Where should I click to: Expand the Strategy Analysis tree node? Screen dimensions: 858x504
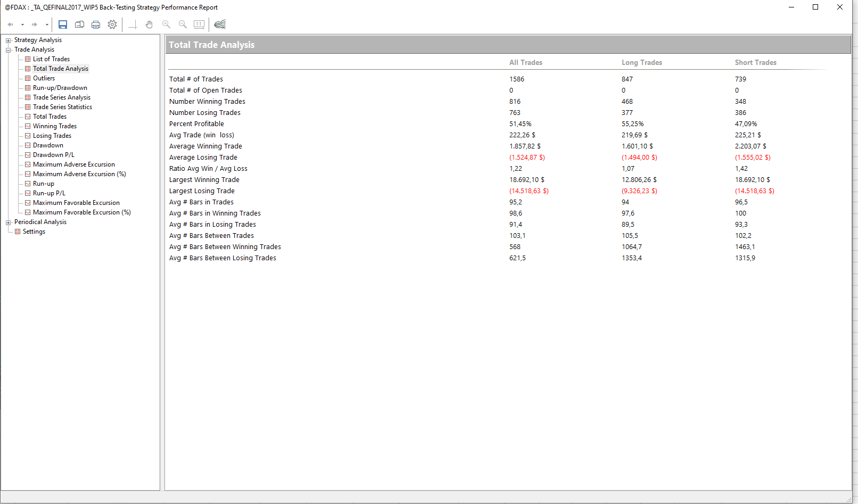(9, 40)
